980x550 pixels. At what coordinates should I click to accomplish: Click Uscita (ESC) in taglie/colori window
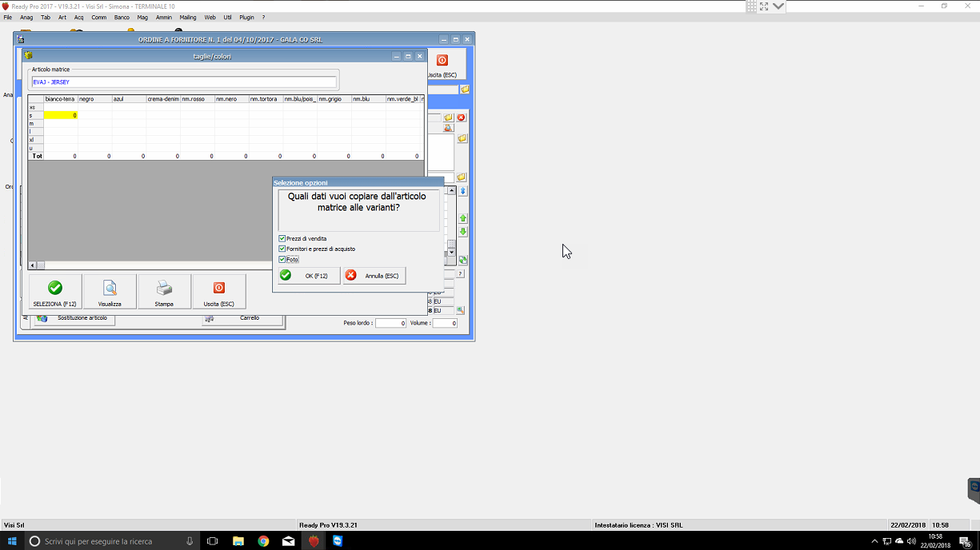click(218, 292)
